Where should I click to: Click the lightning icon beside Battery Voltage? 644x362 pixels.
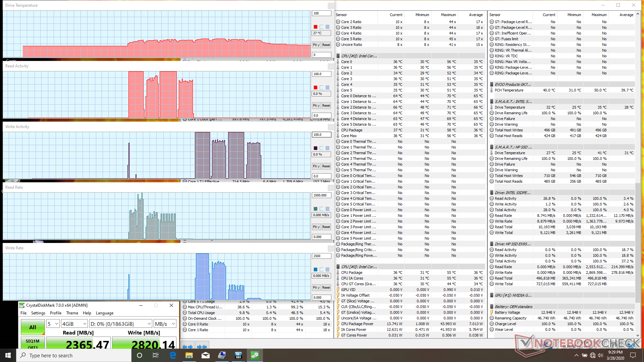(491, 312)
